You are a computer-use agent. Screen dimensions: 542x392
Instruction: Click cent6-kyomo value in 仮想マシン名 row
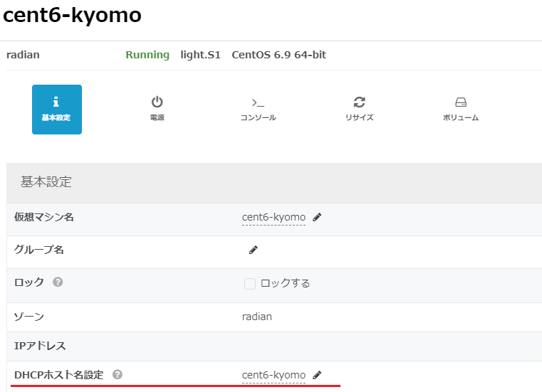(273, 218)
